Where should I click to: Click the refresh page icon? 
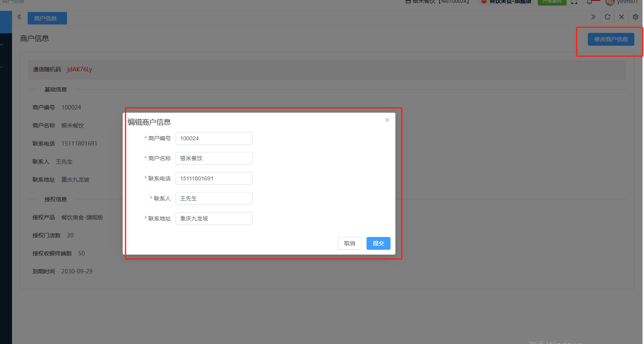(607, 17)
